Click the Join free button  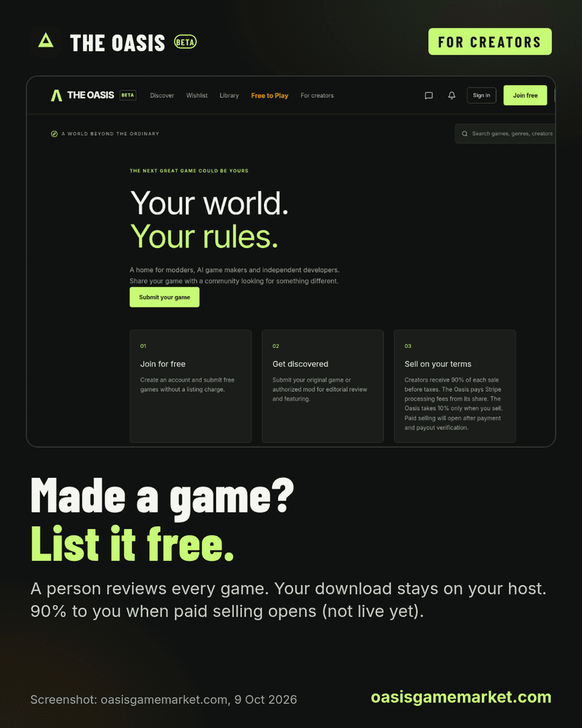pos(525,95)
